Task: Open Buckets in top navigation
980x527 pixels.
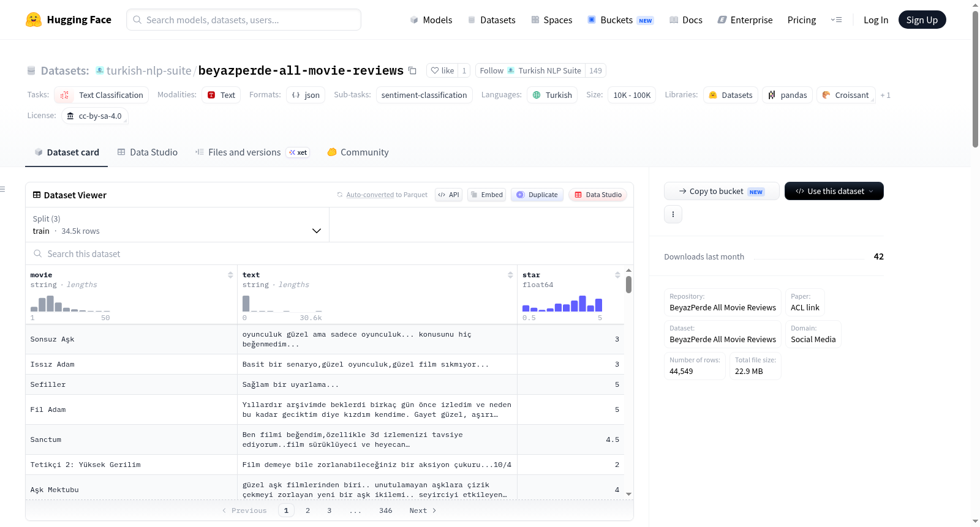Action: [620, 20]
